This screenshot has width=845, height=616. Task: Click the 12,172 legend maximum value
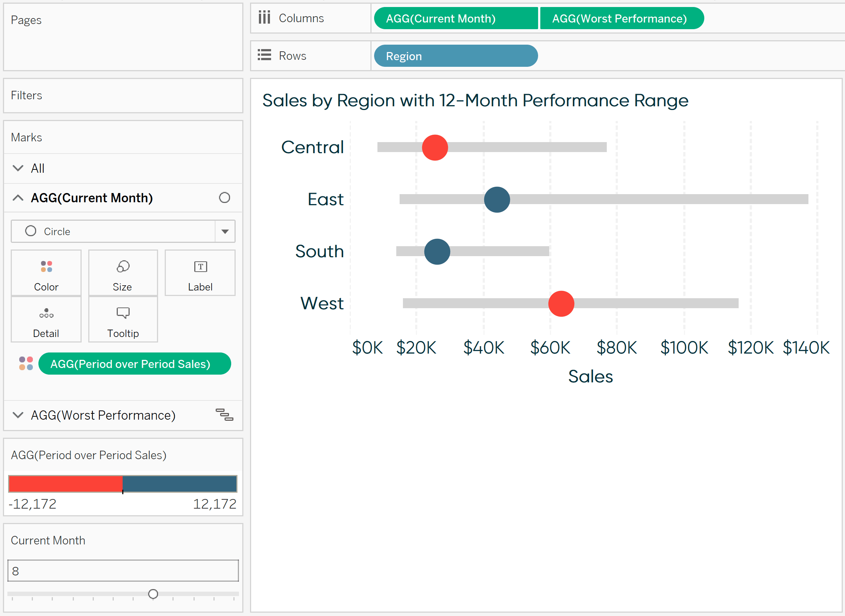215,504
